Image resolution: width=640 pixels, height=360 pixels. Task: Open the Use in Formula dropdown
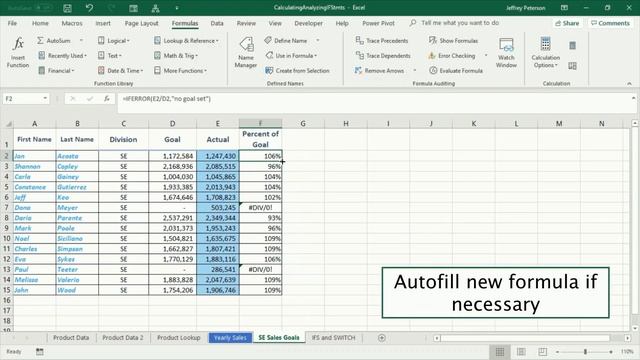291,56
